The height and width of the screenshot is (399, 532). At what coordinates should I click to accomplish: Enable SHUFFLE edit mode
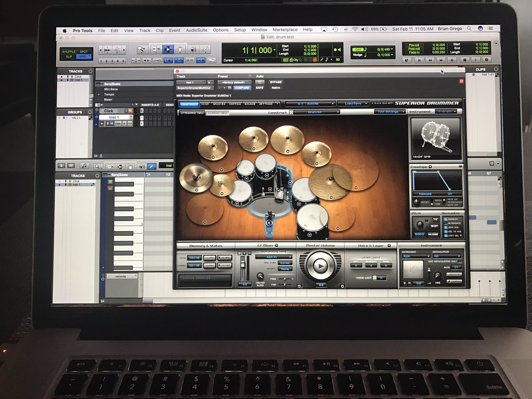coord(69,51)
